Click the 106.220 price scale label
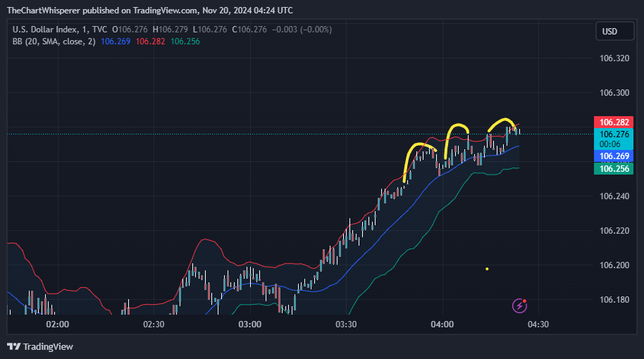The image size is (644, 359). click(x=614, y=231)
